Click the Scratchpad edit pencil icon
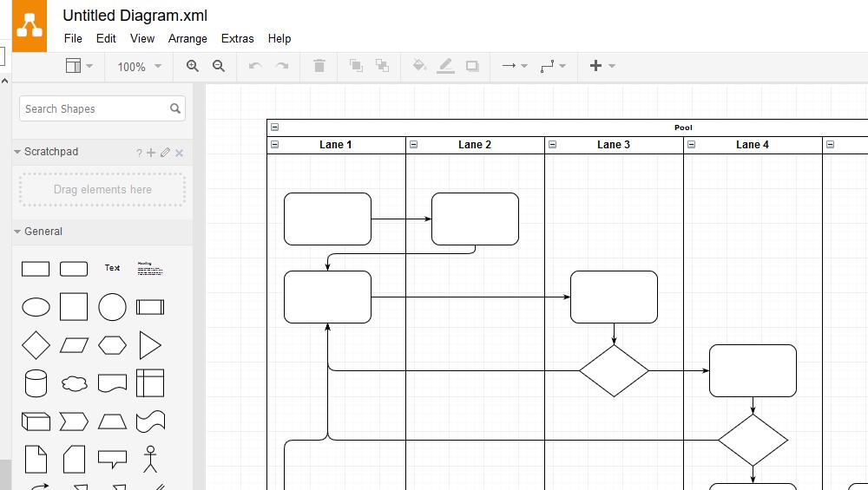The width and height of the screenshot is (868, 490). (165, 152)
